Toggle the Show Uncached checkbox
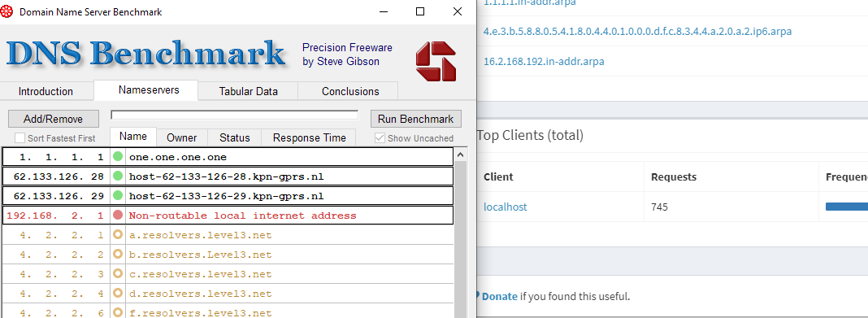The width and height of the screenshot is (868, 318). pos(380,138)
